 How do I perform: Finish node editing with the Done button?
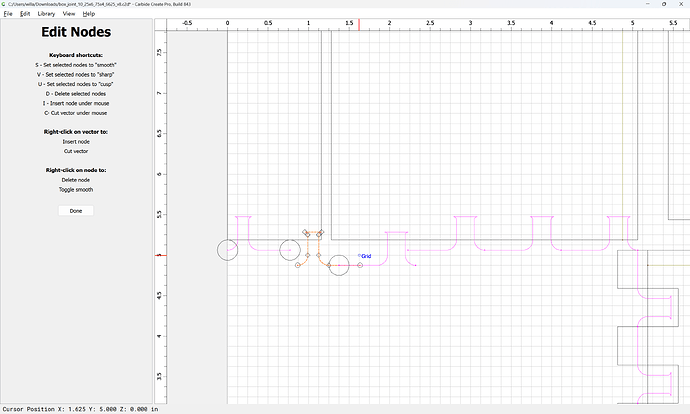pyautogui.click(x=76, y=211)
